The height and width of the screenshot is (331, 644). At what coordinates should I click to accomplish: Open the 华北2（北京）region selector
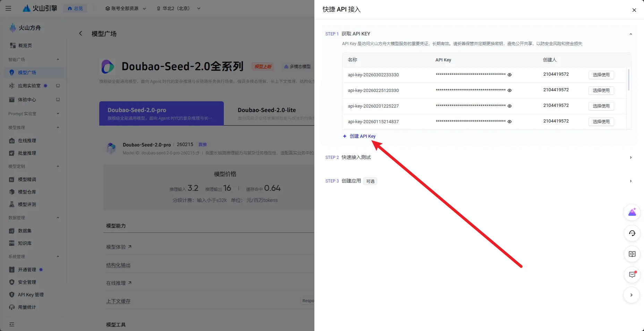[x=177, y=8]
